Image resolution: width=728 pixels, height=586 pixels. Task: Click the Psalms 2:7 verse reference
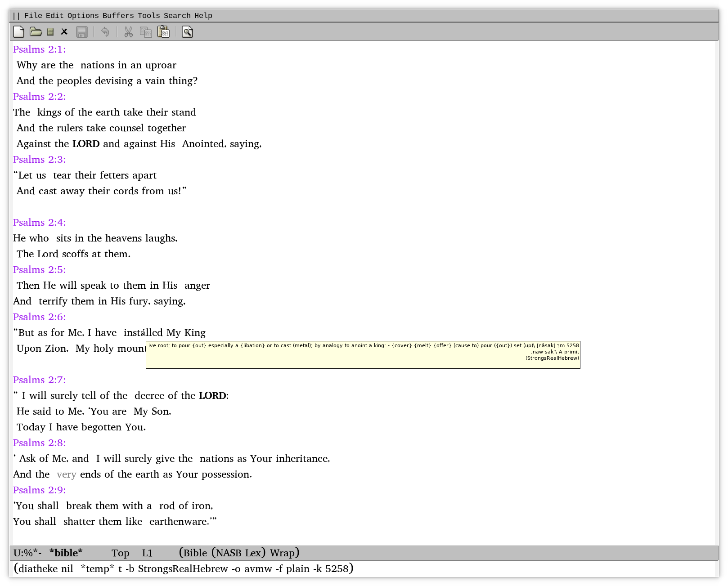[39, 380]
